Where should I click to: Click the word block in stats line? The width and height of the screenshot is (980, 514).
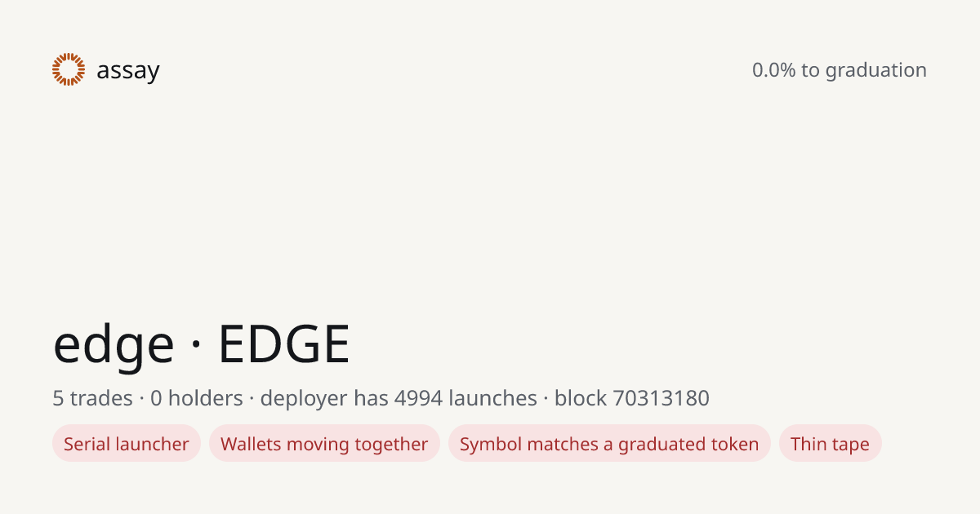(581, 398)
